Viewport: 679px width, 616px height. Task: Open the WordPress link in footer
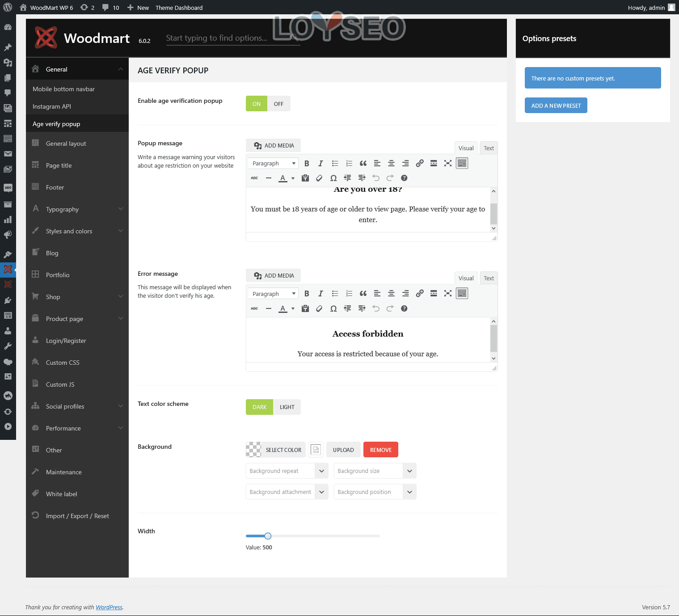coord(109,607)
